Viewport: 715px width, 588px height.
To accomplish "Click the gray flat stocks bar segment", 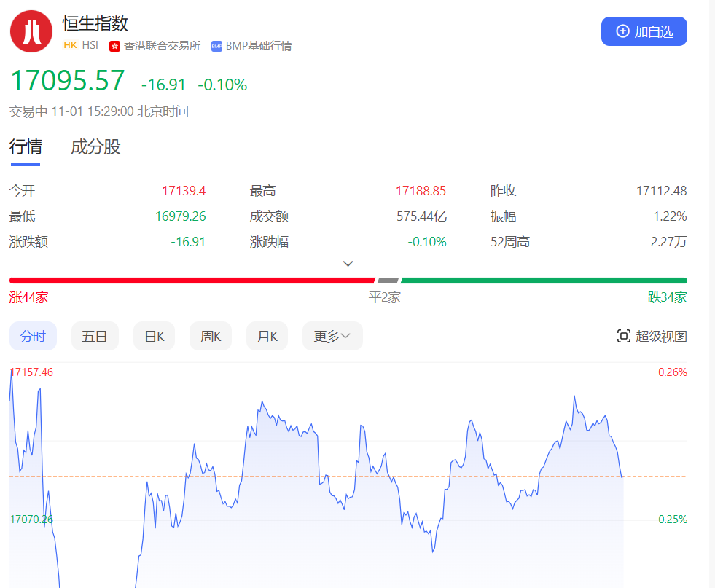I will (x=388, y=281).
